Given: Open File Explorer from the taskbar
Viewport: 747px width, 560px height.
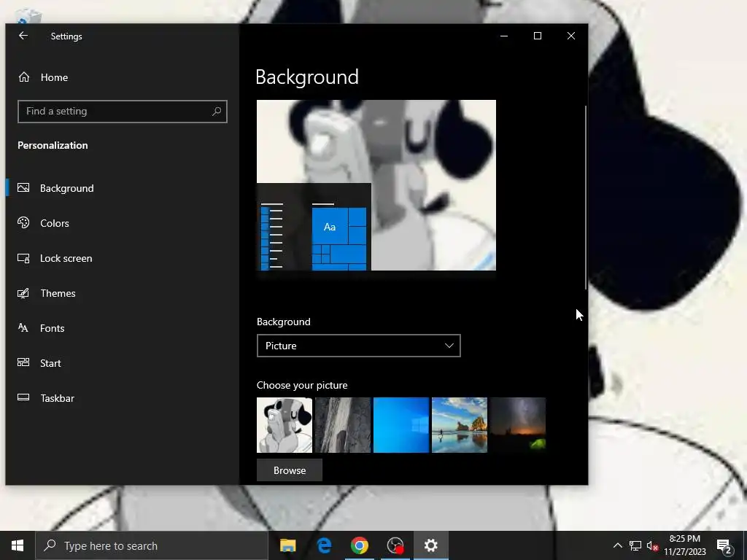Looking at the screenshot, I should (x=287, y=545).
